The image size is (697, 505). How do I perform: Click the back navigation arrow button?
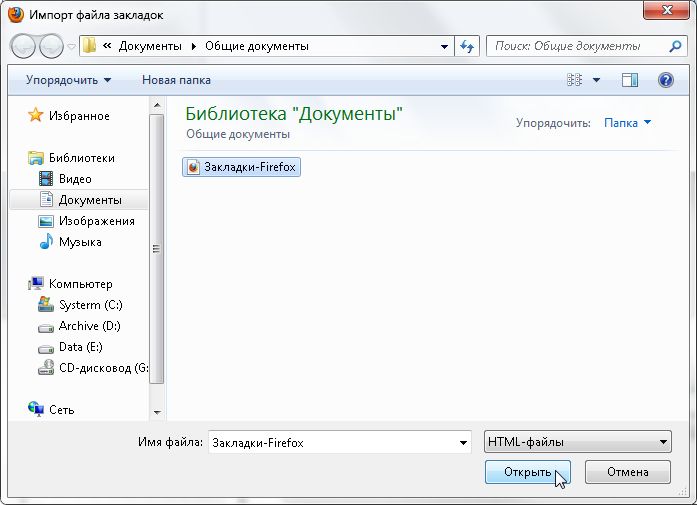[x=24, y=46]
